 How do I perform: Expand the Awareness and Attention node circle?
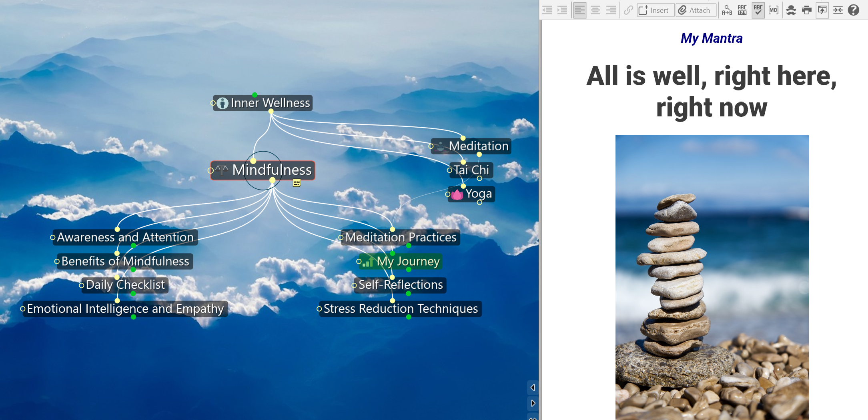coord(52,238)
